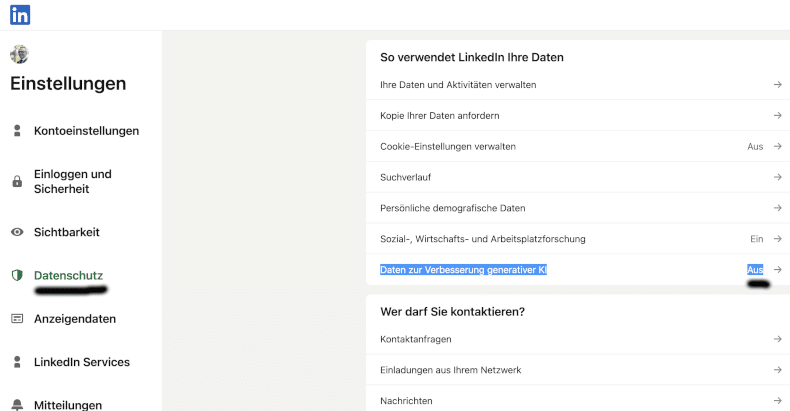This screenshot has height=411, width=790.
Task: Go to Einloggen und Sicherheit section
Action: (73, 181)
